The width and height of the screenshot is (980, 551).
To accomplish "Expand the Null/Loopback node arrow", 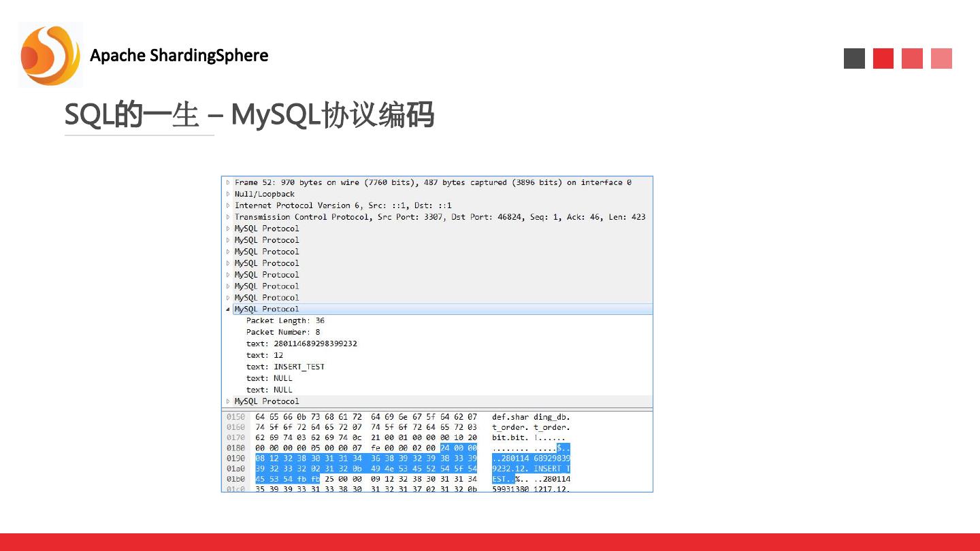I will coord(228,194).
